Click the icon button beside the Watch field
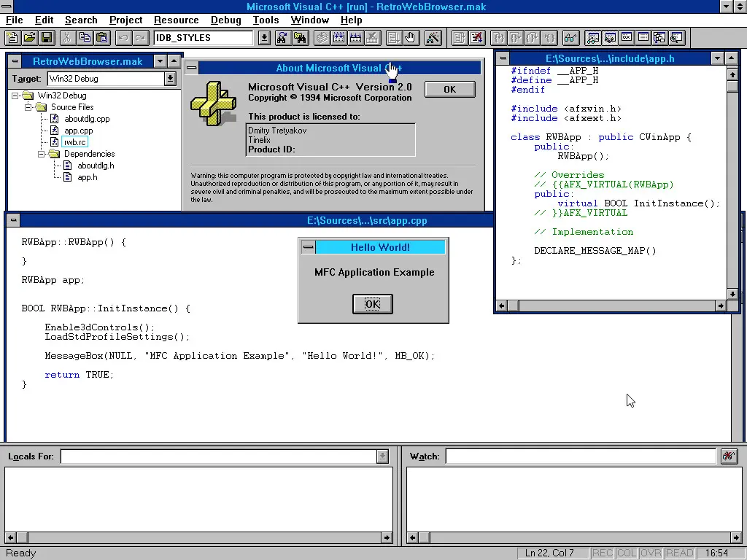747x560 pixels. pos(729,456)
